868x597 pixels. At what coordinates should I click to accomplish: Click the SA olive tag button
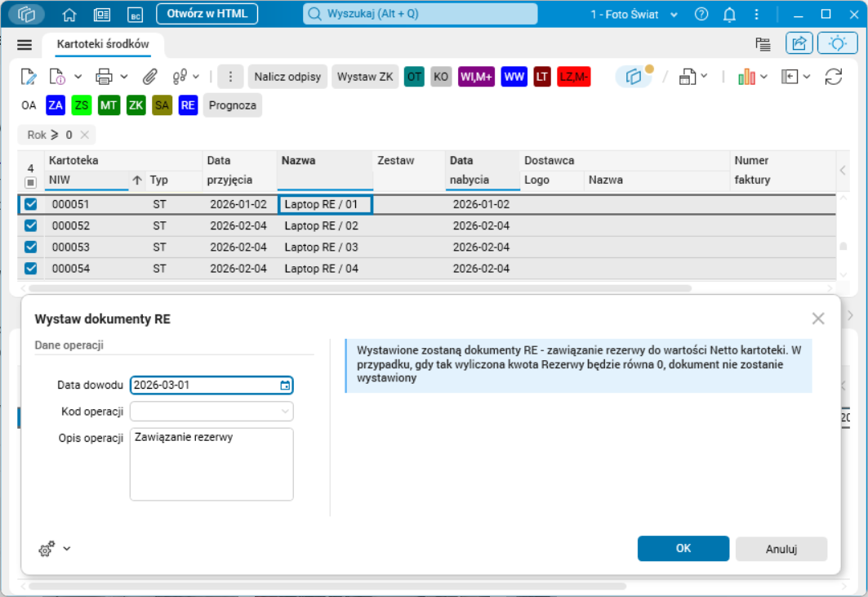tap(162, 105)
